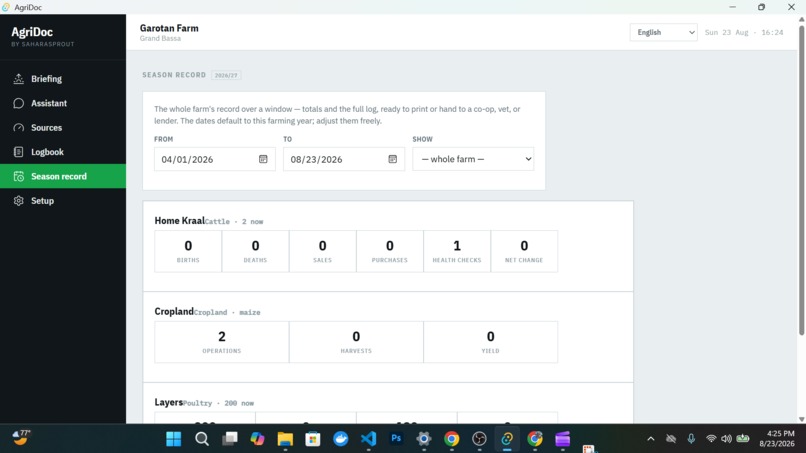
Task: Click the Health Checks card showing 1
Action: (457, 251)
